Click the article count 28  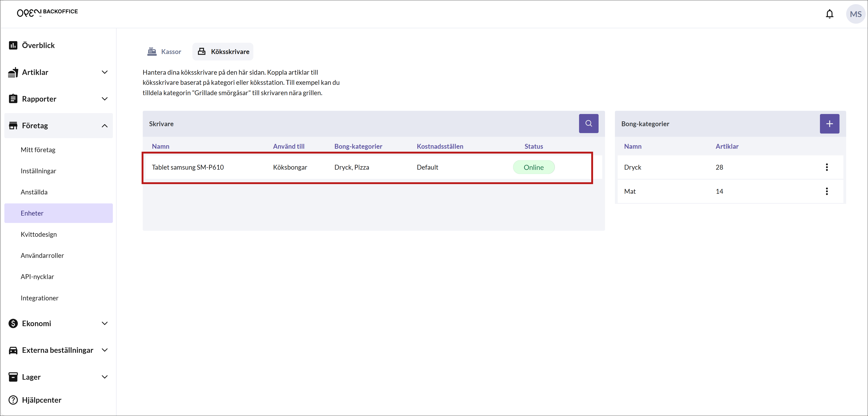[x=719, y=167]
